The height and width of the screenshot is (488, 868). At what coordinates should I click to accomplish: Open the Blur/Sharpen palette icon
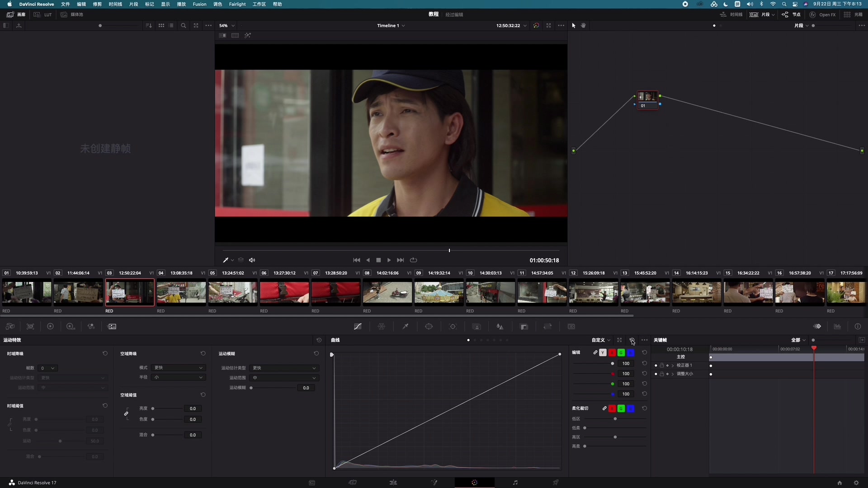pos(500,327)
